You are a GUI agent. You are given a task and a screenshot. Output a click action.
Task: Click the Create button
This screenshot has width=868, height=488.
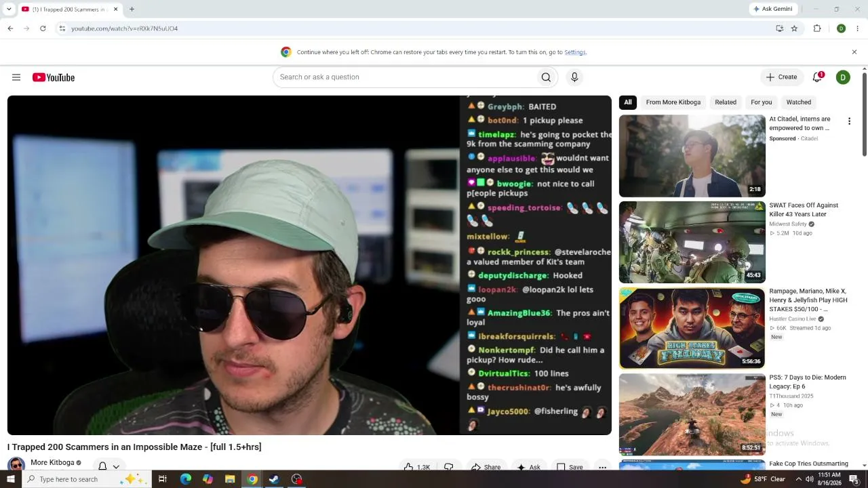pyautogui.click(x=781, y=77)
